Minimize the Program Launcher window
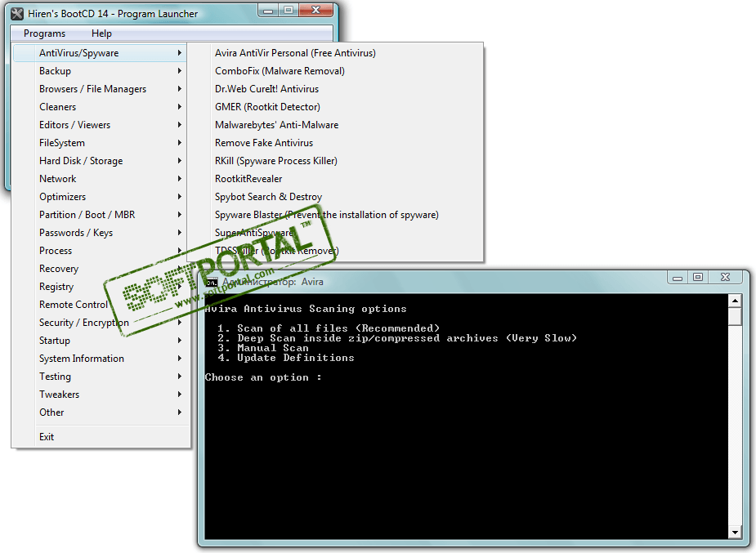 point(269,10)
